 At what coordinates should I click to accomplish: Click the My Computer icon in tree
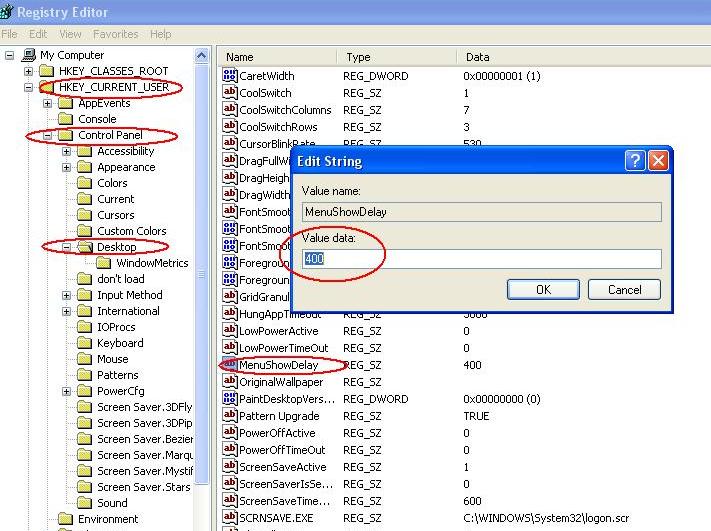click(29, 55)
